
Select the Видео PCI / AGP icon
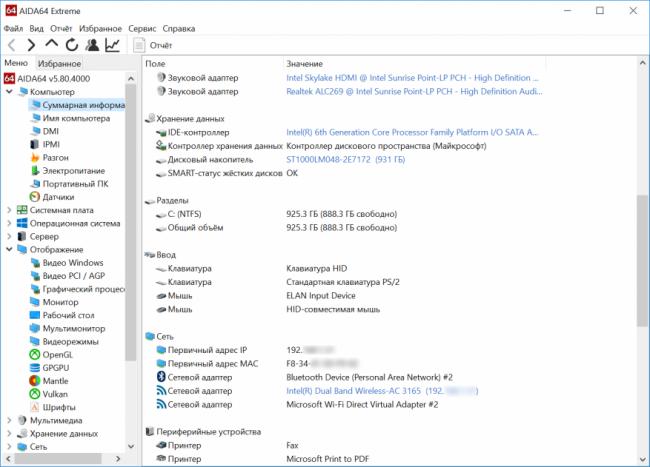pyautogui.click(x=36, y=276)
